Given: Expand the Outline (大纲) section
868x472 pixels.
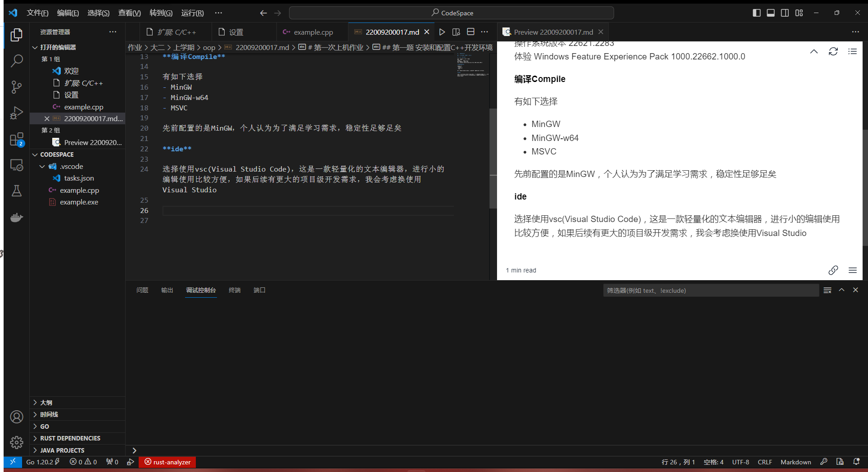Looking at the screenshot, I should pyautogui.click(x=77, y=403).
